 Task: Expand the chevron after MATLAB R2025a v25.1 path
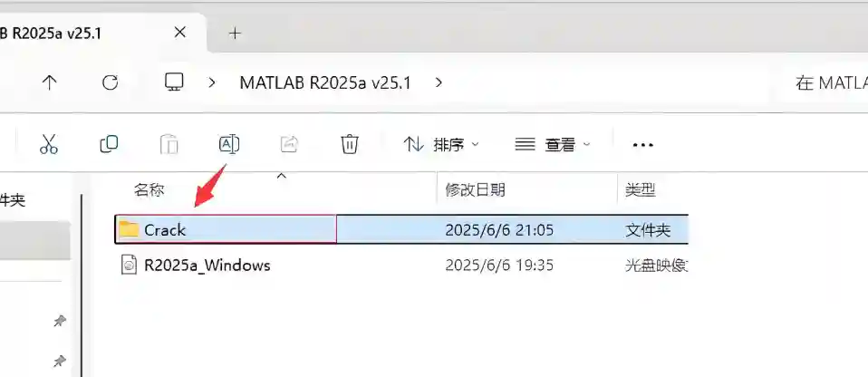pyautogui.click(x=439, y=83)
